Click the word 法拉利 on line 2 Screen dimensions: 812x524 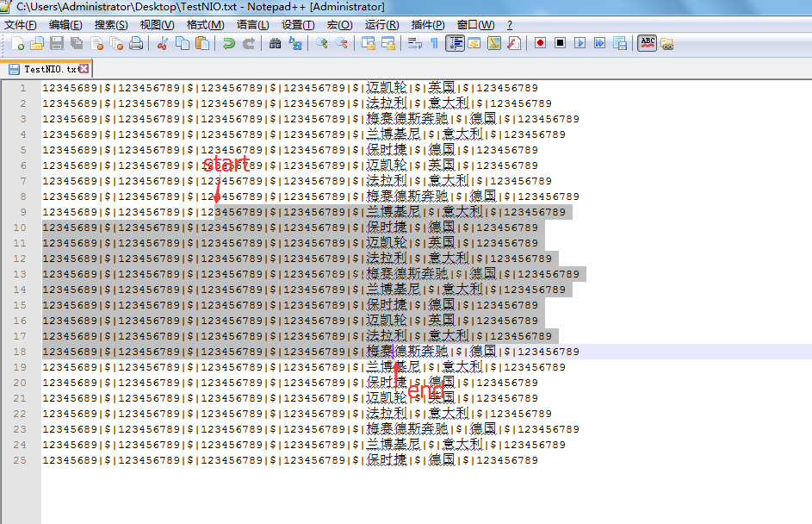pos(387,103)
